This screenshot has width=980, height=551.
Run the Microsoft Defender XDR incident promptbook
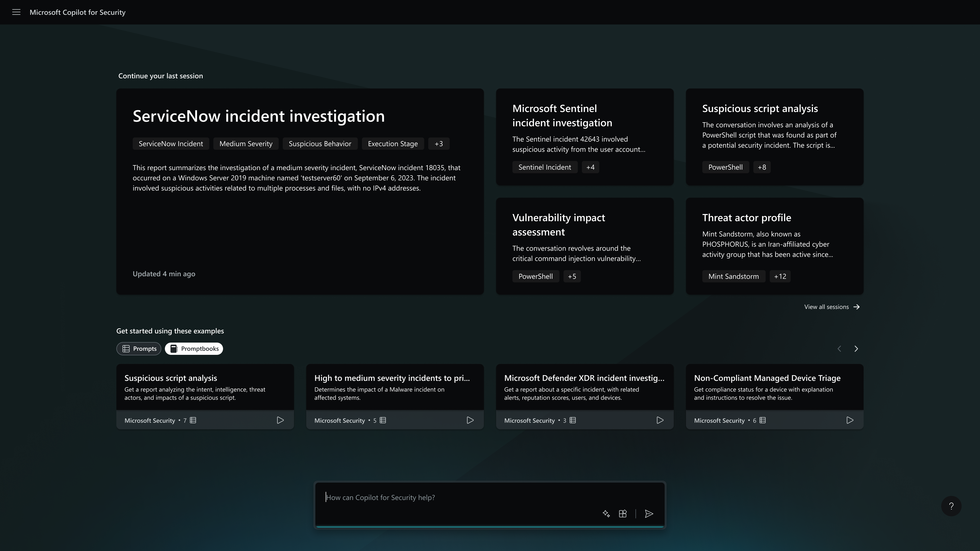coord(660,420)
